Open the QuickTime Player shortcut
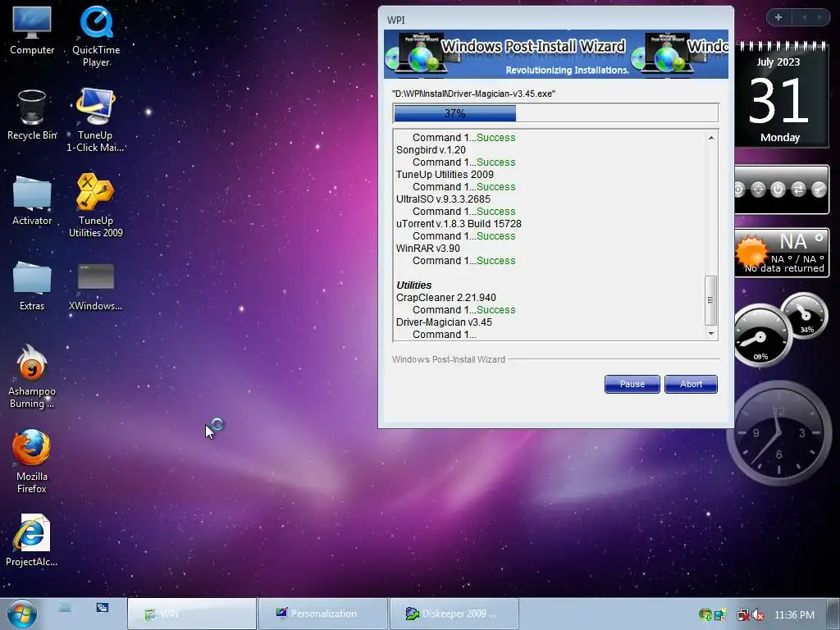840x630 pixels. [96, 36]
